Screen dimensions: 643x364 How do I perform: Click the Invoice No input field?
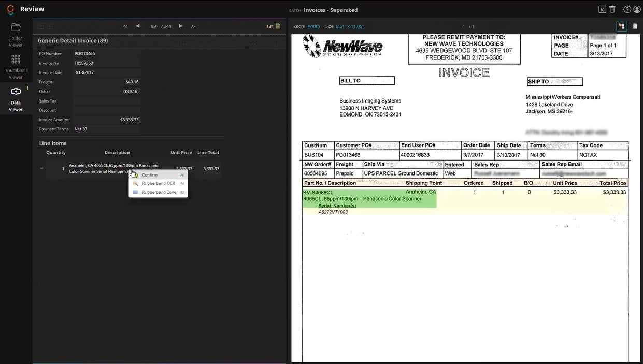click(106, 63)
